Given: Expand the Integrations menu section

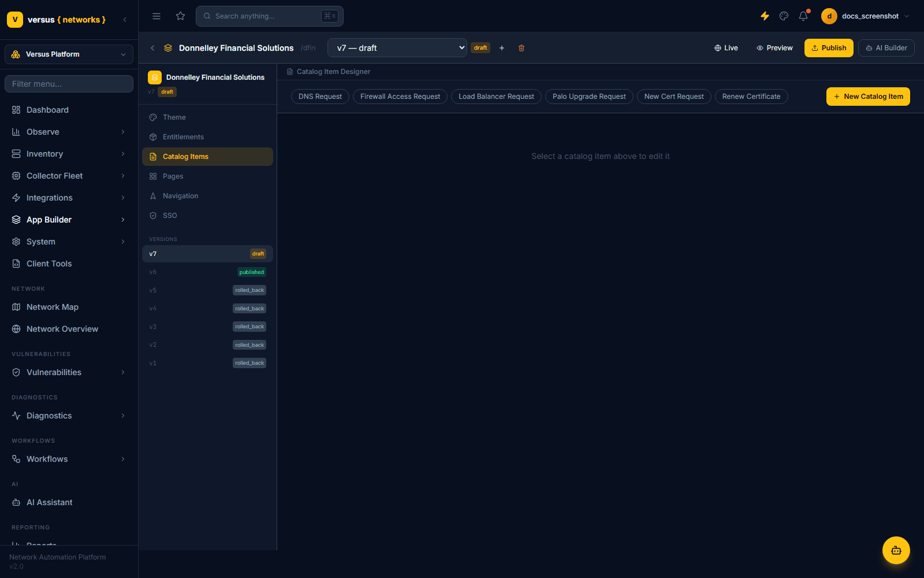Looking at the screenshot, I should [x=69, y=198].
